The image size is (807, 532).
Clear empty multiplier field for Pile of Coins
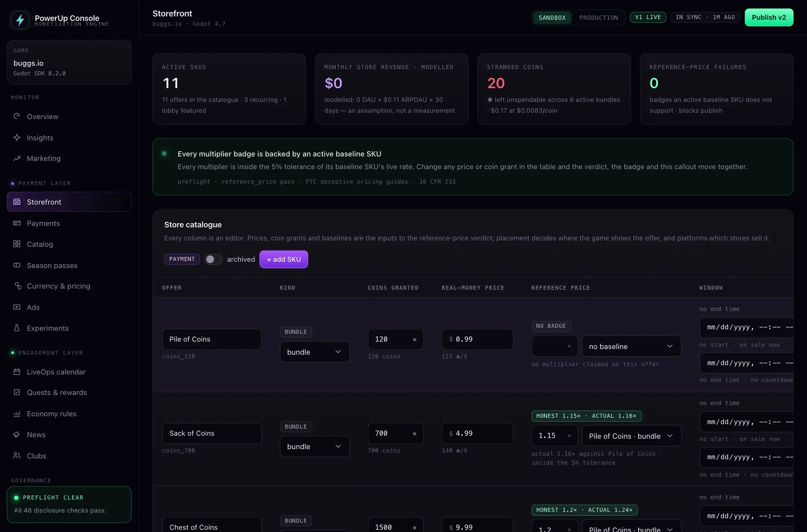(x=569, y=346)
